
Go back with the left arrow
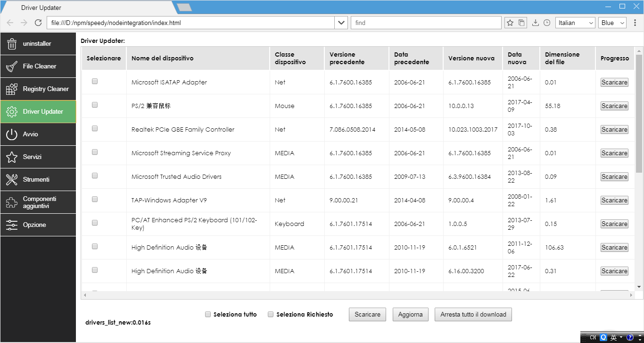click(x=10, y=23)
